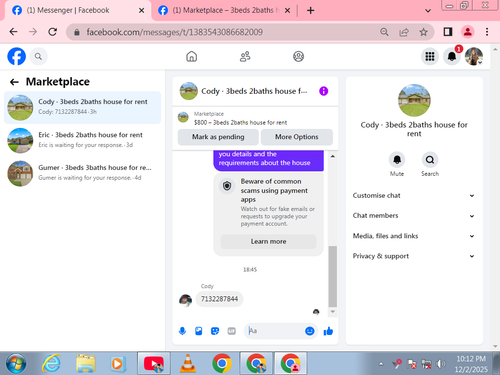Open the Facebook menu grid icon

point(430,56)
